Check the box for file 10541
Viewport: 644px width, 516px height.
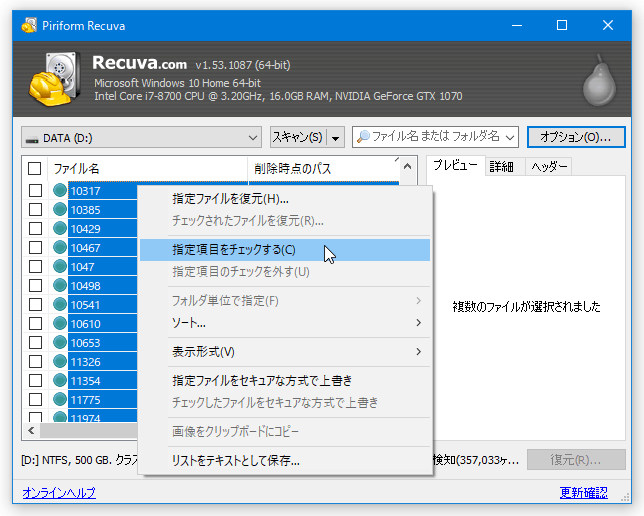point(35,304)
